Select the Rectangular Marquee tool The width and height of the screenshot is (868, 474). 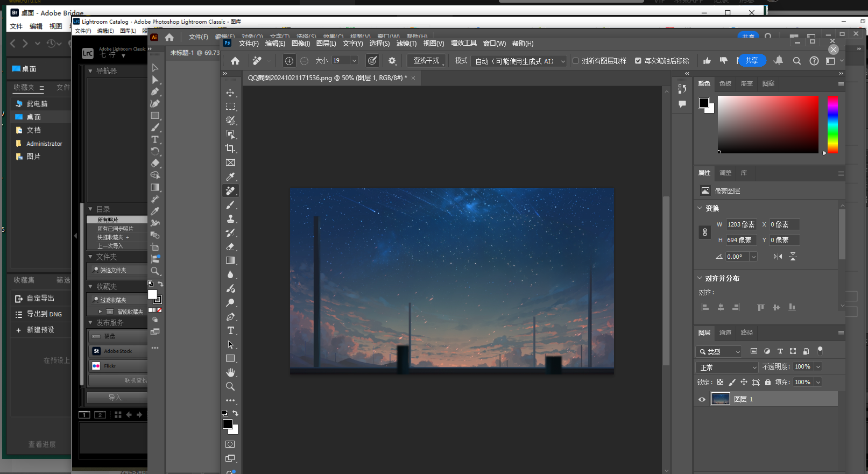[230, 107]
